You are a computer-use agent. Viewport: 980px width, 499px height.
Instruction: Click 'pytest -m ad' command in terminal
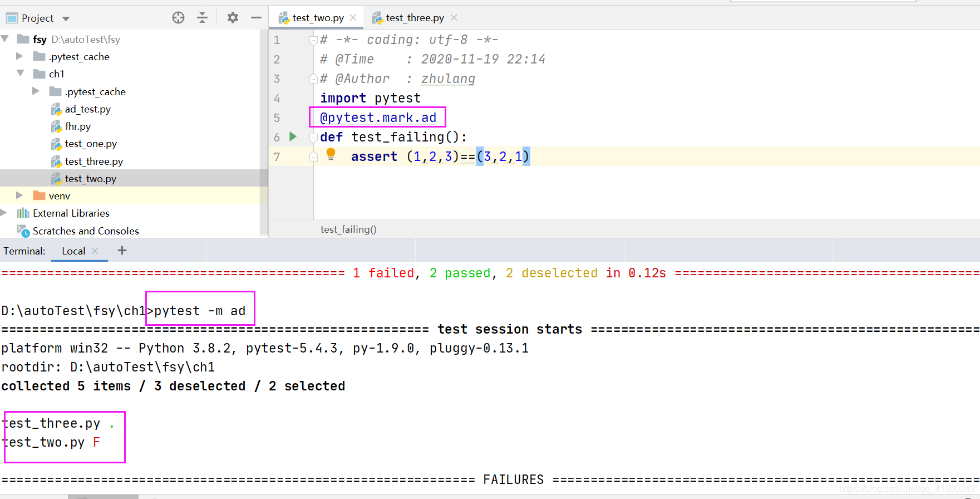[x=200, y=311]
